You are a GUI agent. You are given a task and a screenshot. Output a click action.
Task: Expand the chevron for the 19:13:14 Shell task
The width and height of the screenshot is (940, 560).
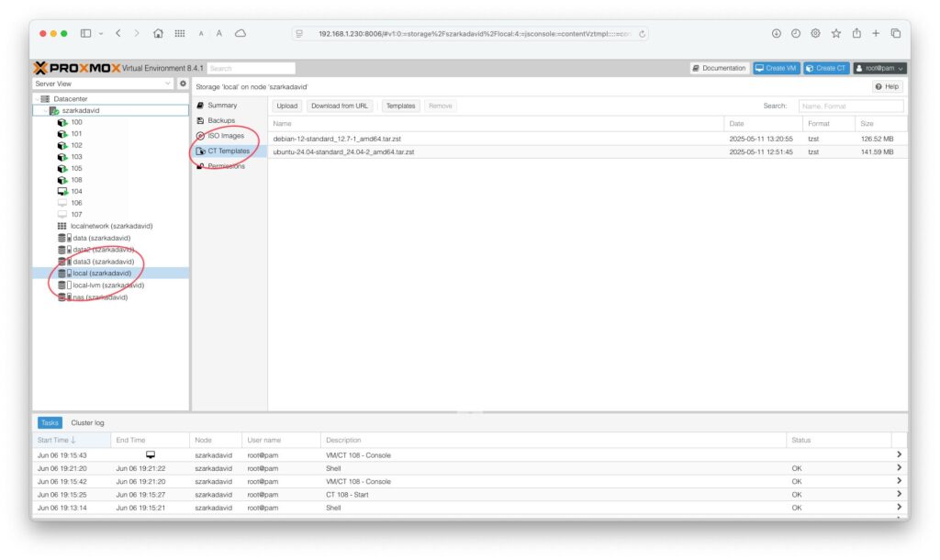[899, 508]
